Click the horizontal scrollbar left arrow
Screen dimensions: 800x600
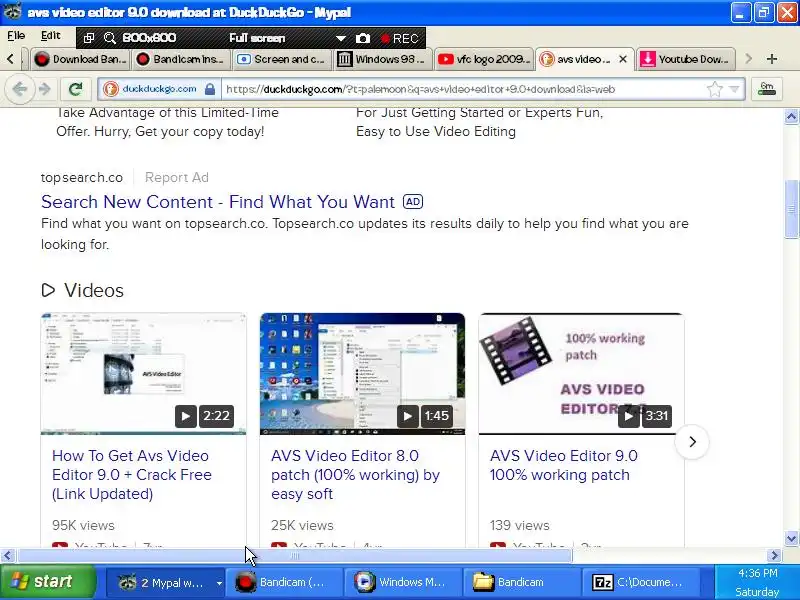click(x=7, y=555)
